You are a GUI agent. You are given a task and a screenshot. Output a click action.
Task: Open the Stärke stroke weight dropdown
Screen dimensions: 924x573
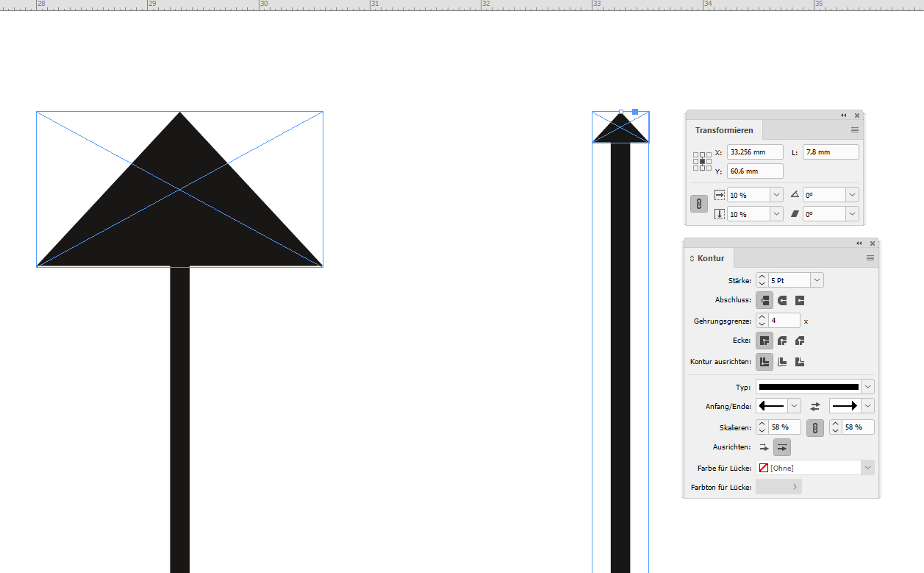(815, 280)
